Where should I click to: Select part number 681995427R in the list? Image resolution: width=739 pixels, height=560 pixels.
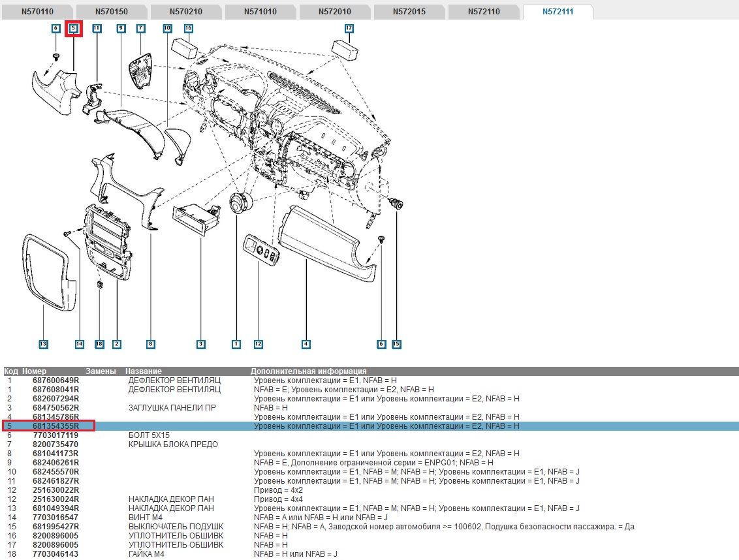[x=55, y=527]
